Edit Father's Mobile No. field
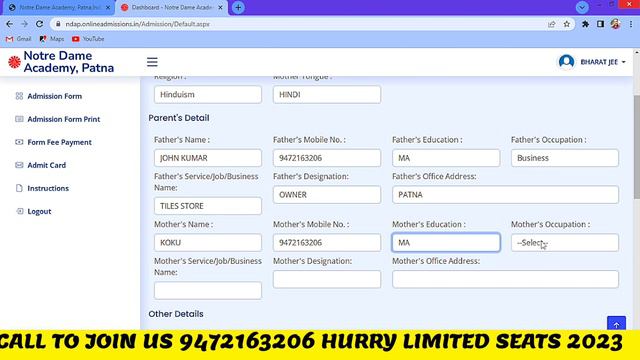The image size is (640, 360). coord(327,158)
